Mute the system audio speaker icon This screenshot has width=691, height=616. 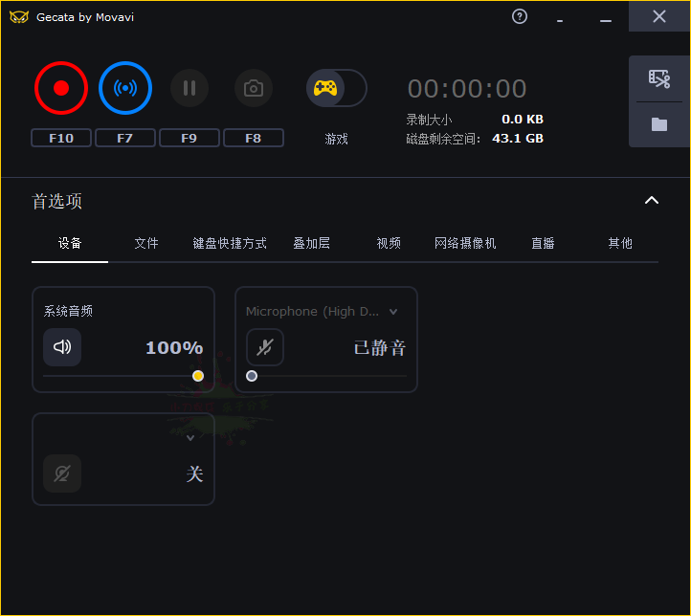click(62, 347)
